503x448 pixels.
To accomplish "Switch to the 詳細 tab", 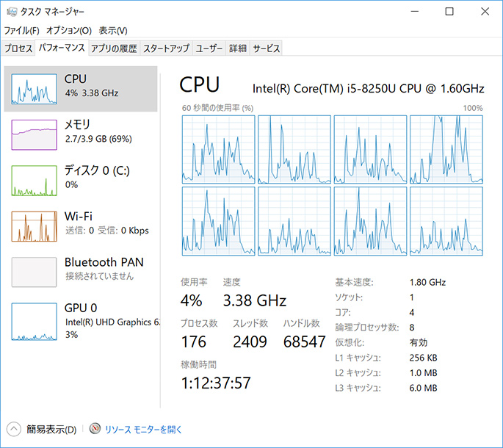I will tap(238, 48).
